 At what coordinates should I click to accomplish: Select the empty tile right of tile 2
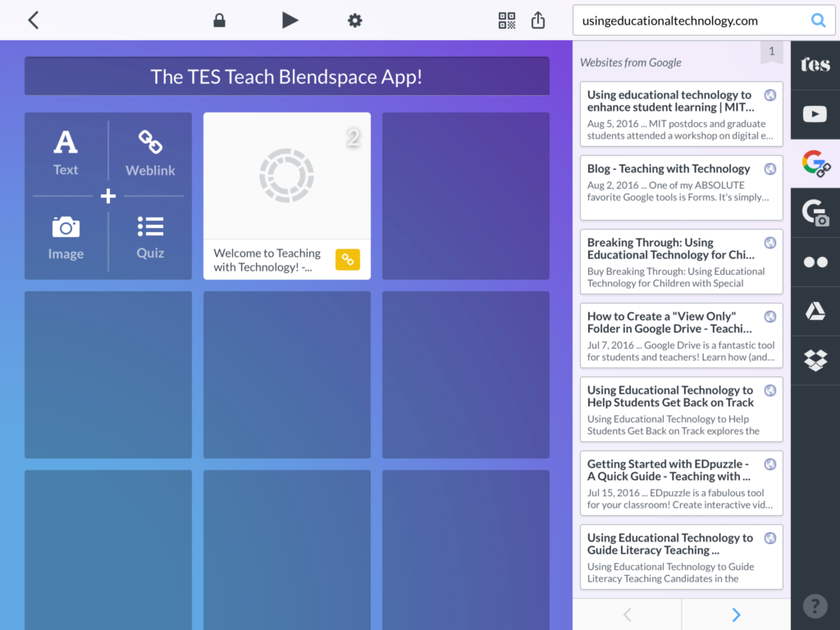pyautogui.click(x=466, y=196)
